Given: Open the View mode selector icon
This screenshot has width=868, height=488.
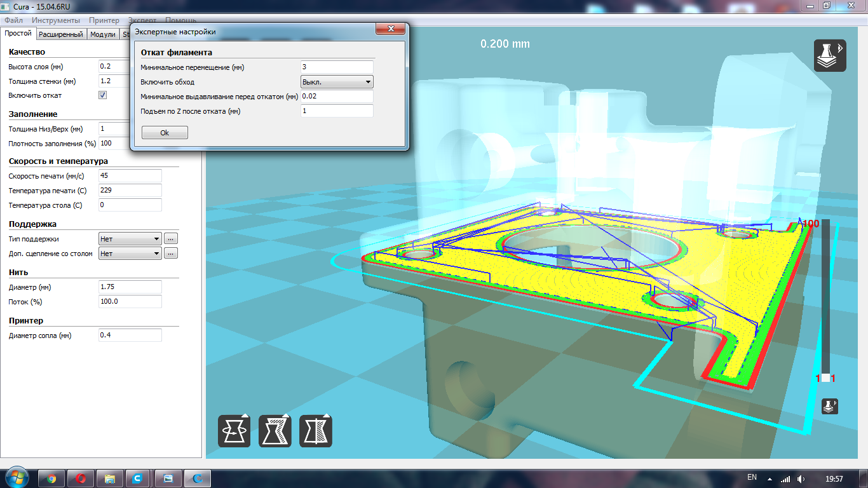Looking at the screenshot, I should coord(830,55).
